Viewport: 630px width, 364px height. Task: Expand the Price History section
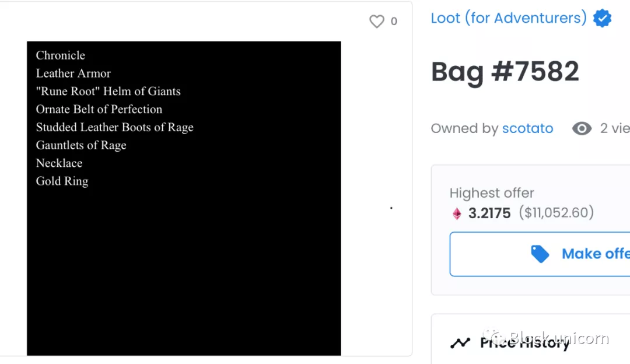[x=525, y=342]
